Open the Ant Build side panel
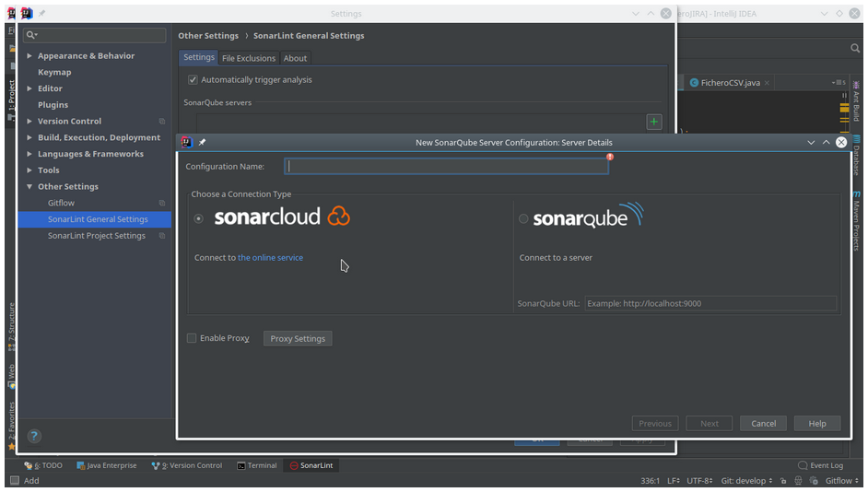 tap(856, 102)
